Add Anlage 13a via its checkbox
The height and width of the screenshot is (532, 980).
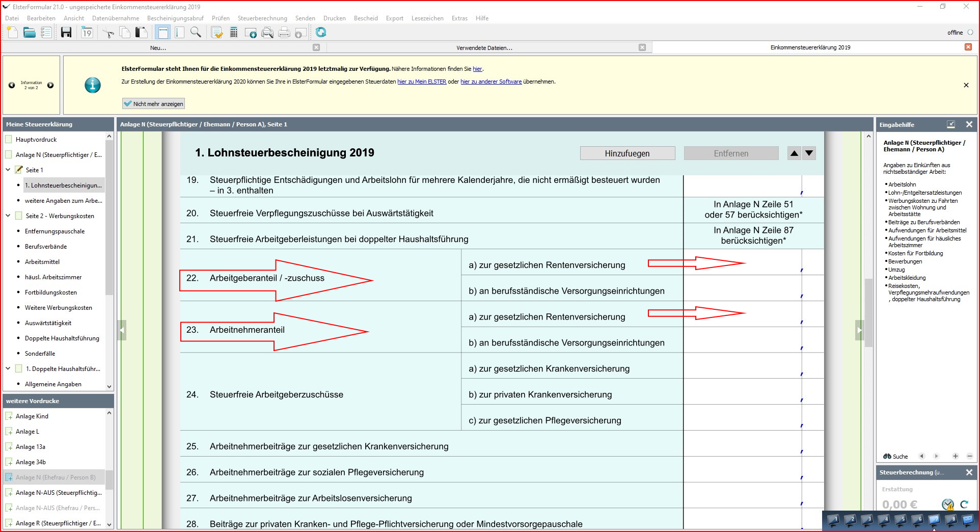pos(9,447)
